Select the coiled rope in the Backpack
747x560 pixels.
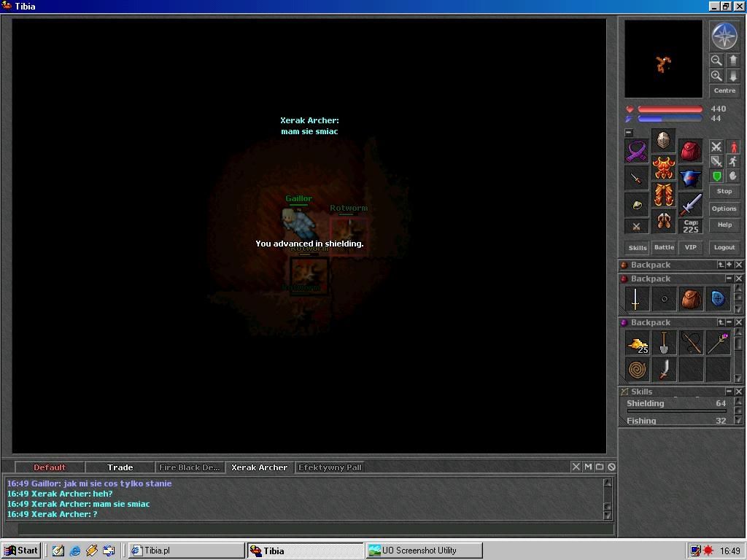[636, 370]
